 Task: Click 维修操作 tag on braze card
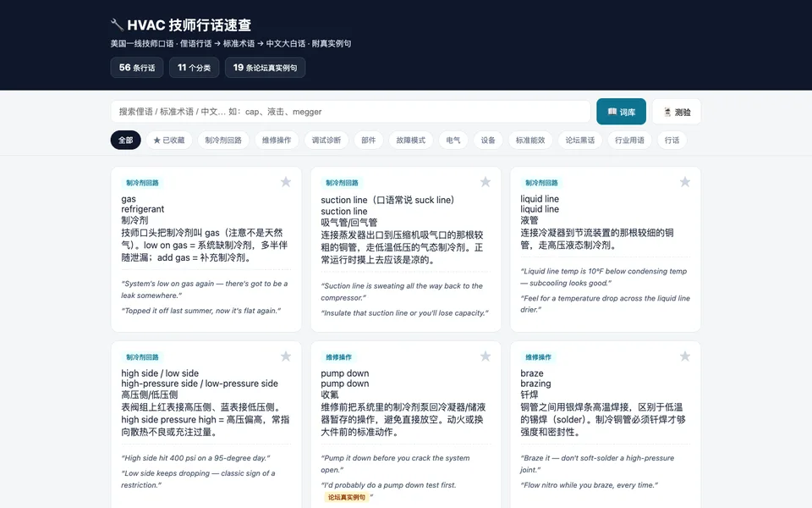coord(538,357)
